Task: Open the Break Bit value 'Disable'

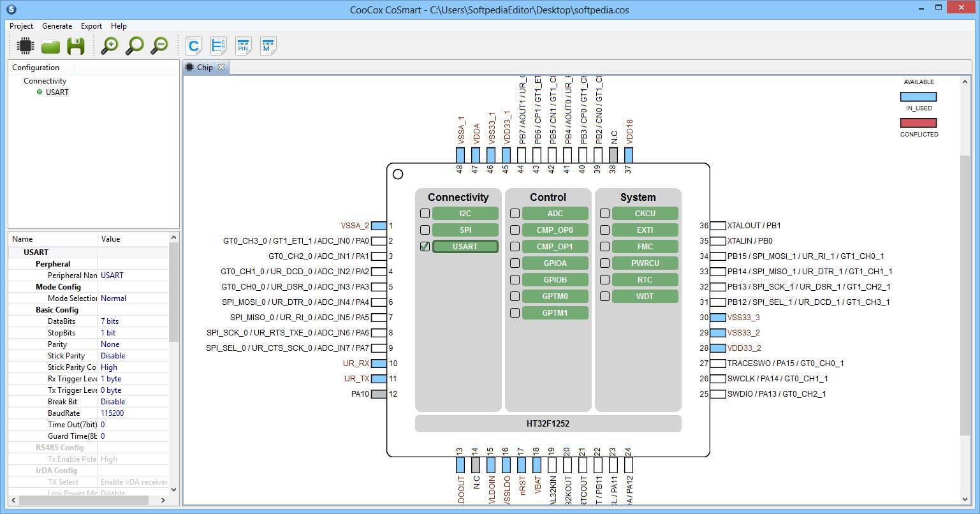Action: point(133,402)
